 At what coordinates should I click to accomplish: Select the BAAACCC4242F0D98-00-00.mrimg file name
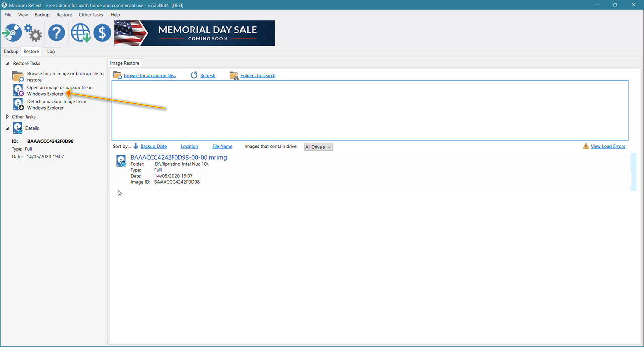[x=179, y=157]
